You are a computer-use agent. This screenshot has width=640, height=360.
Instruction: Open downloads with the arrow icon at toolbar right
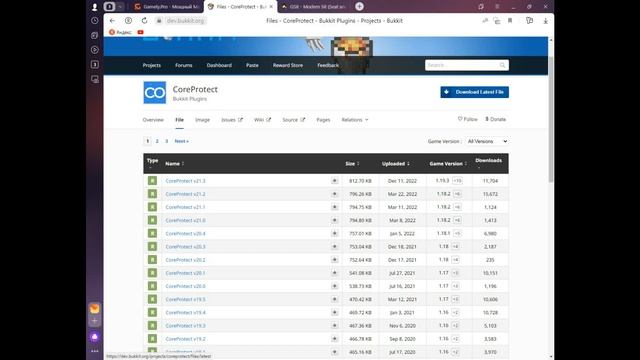click(x=545, y=20)
